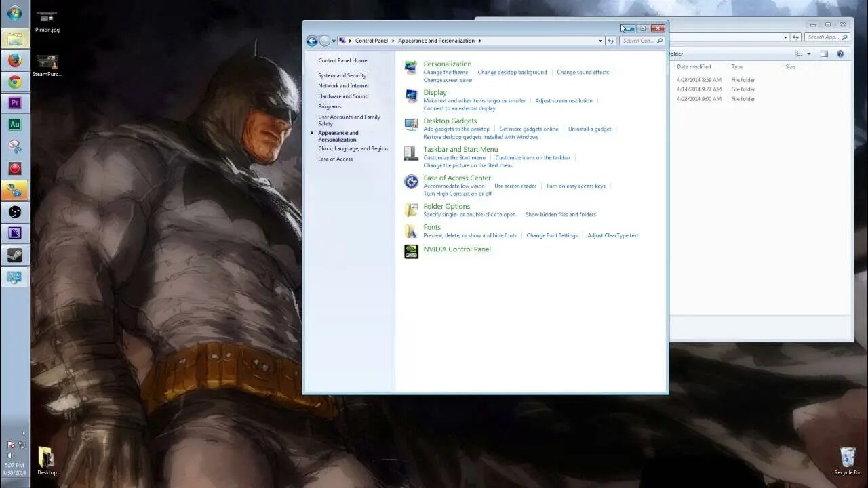Click Turn on easy access keys
This screenshot has height=488, width=868.
pos(576,186)
